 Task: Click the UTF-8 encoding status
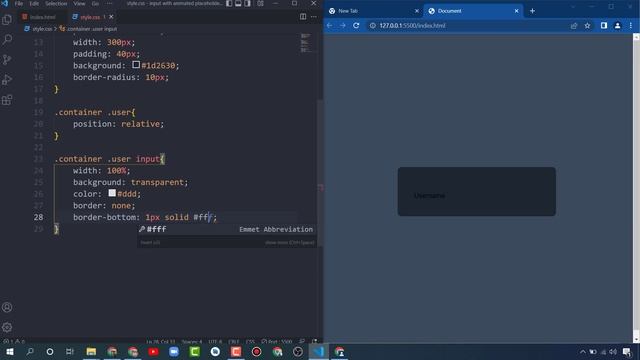click(x=215, y=341)
